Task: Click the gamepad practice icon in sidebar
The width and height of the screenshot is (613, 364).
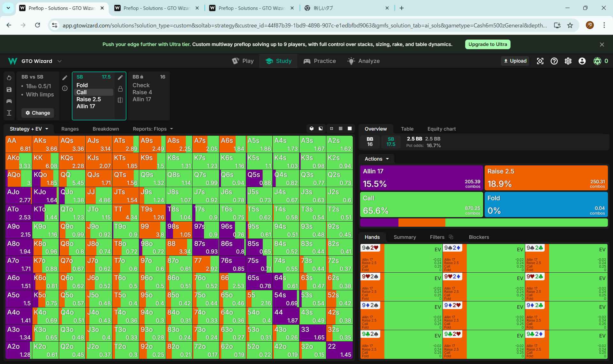Action: (x=9, y=101)
